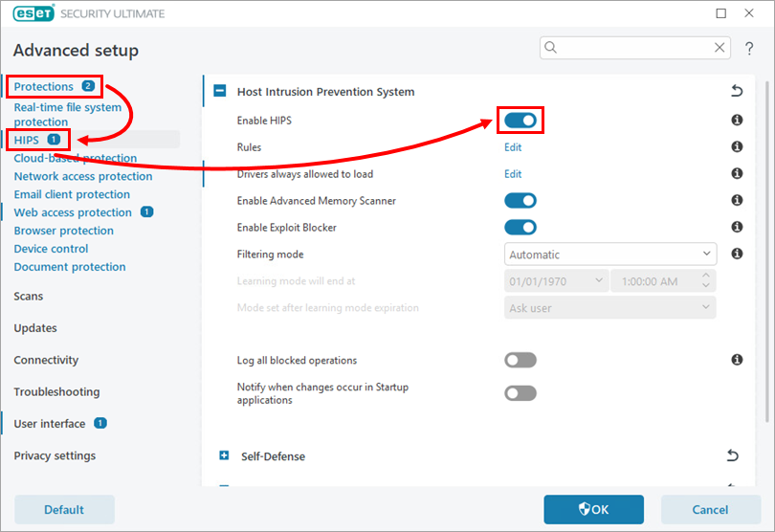The image size is (775, 532).
Task: Click info icon for Log all blocked operations
Action: [737, 360]
